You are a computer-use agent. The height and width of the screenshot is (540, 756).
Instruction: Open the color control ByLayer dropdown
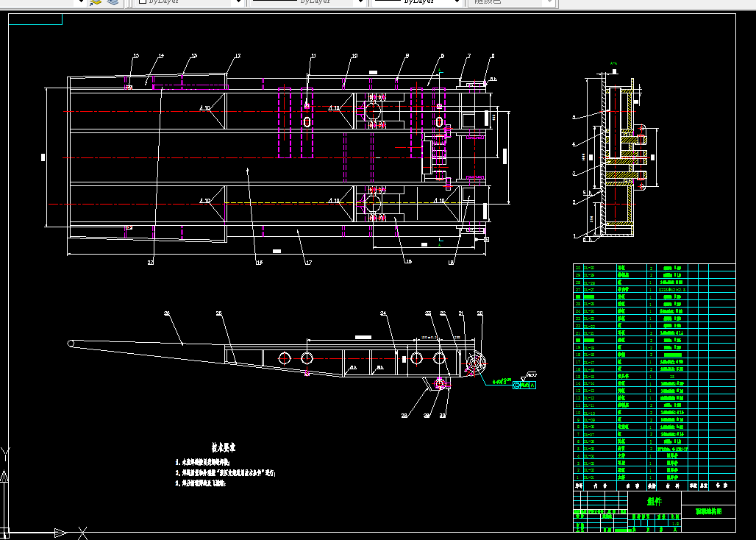190,2
